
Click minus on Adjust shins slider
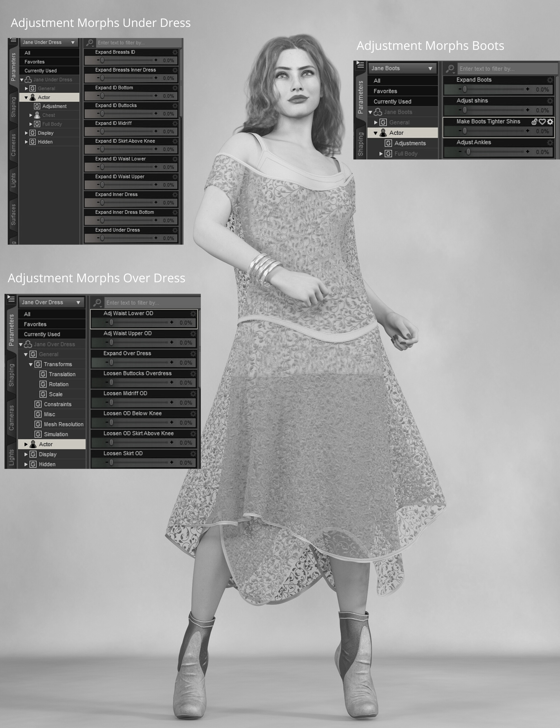pos(460,110)
